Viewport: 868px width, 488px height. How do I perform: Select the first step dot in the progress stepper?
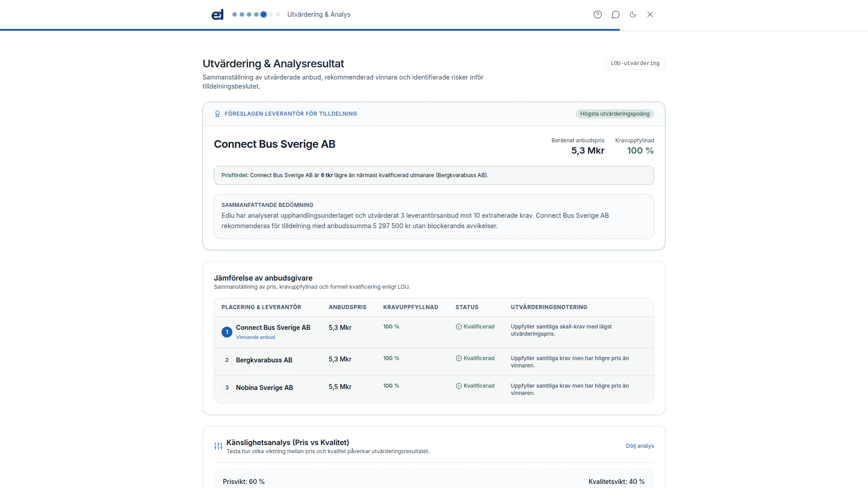point(235,14)
